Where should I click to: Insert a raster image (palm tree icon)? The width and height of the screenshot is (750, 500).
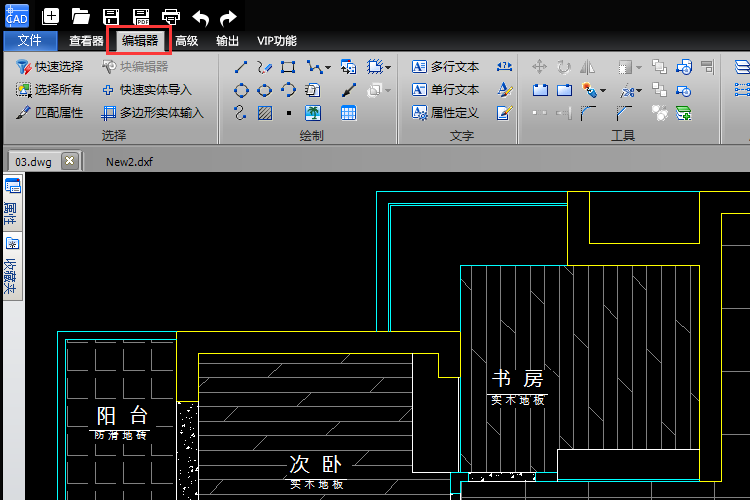(313, 113)
